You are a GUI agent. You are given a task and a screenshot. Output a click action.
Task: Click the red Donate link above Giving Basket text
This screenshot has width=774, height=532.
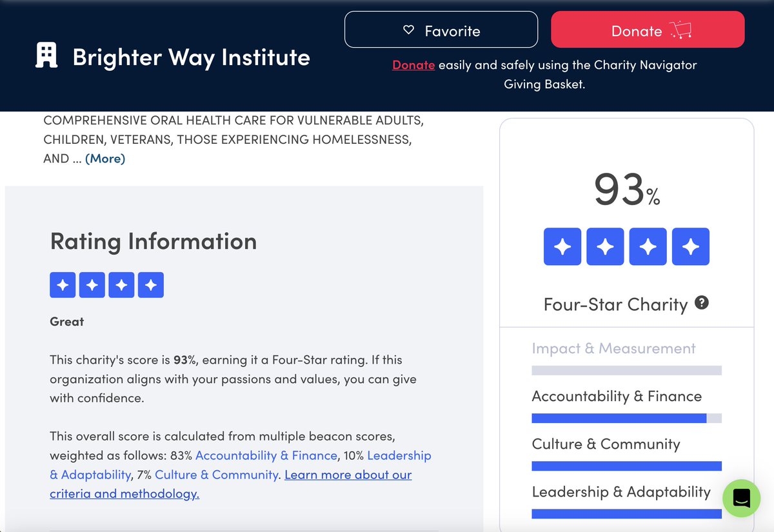coord(413,64)
